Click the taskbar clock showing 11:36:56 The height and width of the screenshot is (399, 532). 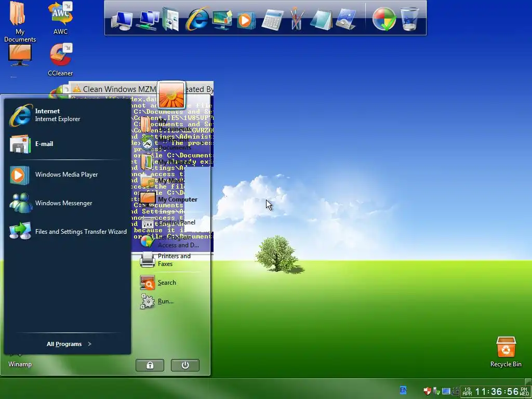496,392
